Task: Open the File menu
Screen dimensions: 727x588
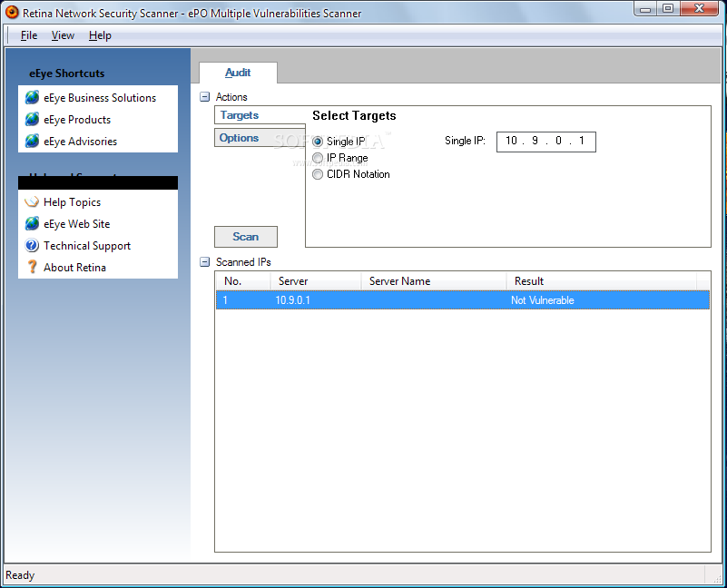Action: coord(29,35)
